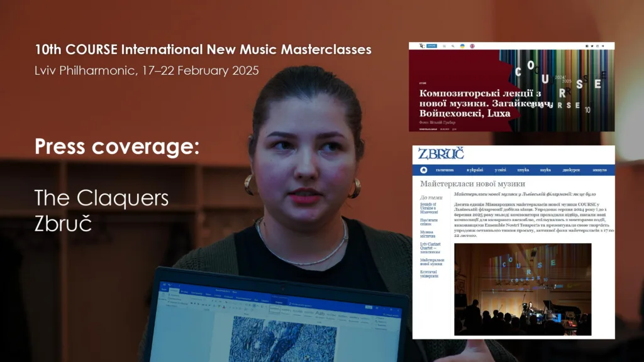
Task: Open the ZBRUČ site logo
Action: (x=441, y=153)
